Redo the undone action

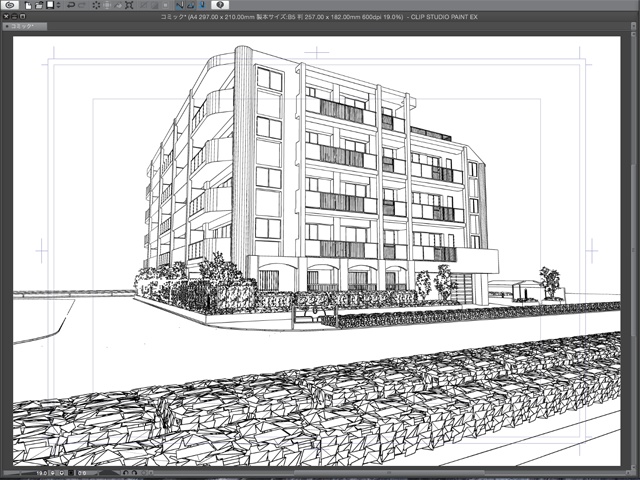click(82, 5)
